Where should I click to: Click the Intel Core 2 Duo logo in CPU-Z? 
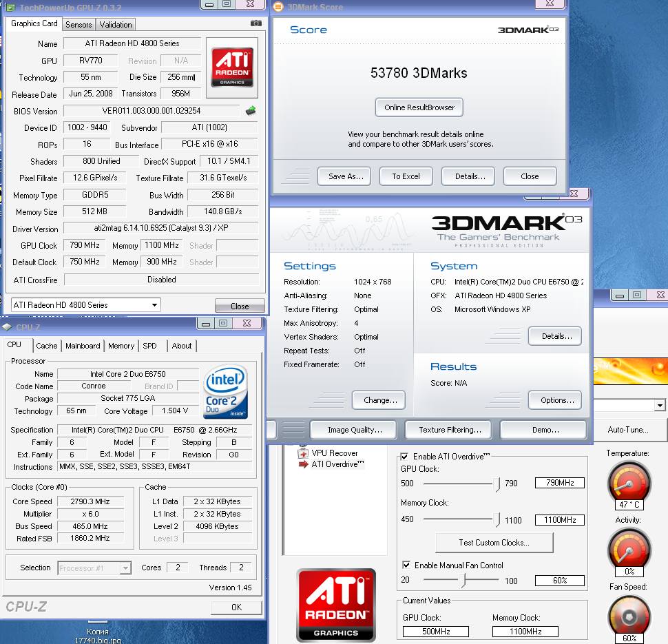click(225, 392)
